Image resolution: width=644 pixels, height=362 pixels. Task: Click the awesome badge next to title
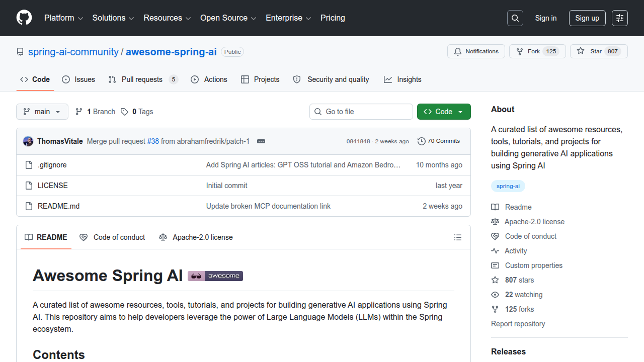coord(215,276)
